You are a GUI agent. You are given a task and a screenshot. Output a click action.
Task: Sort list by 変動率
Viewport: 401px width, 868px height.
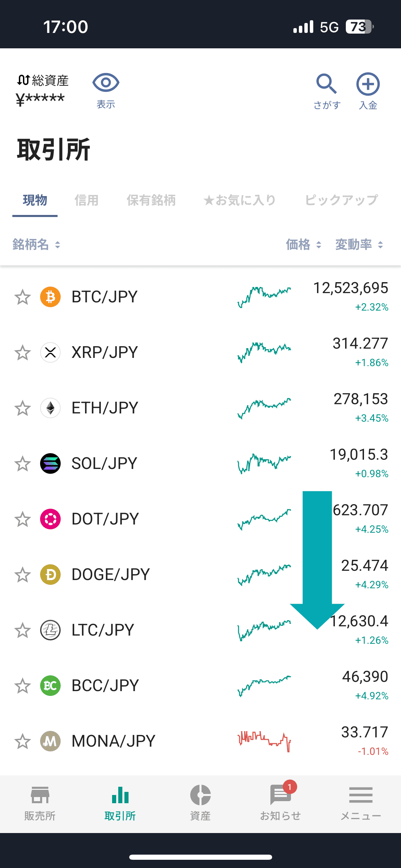click(x=359, y=245)
